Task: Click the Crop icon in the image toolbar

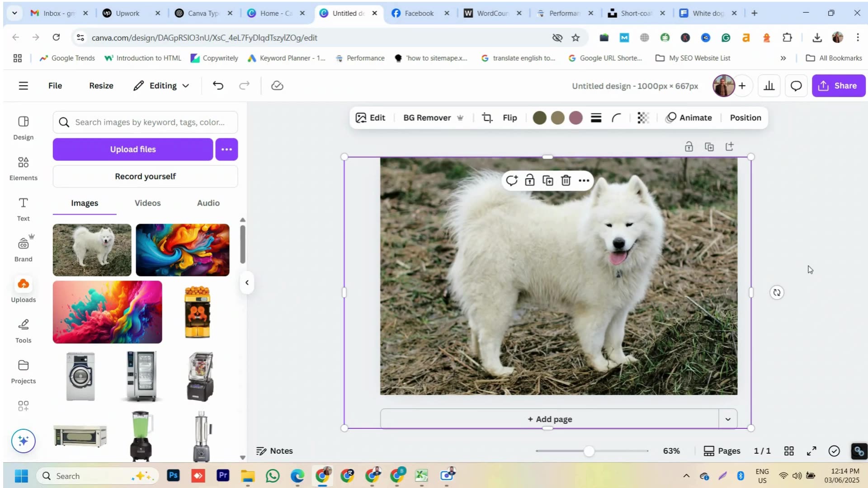Action: tap(487, 118)
